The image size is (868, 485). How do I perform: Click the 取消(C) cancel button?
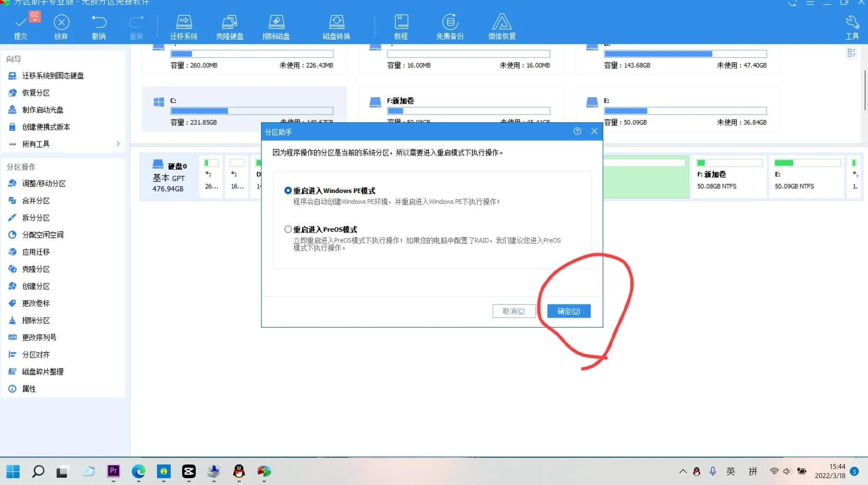click(x=514, y=311)
